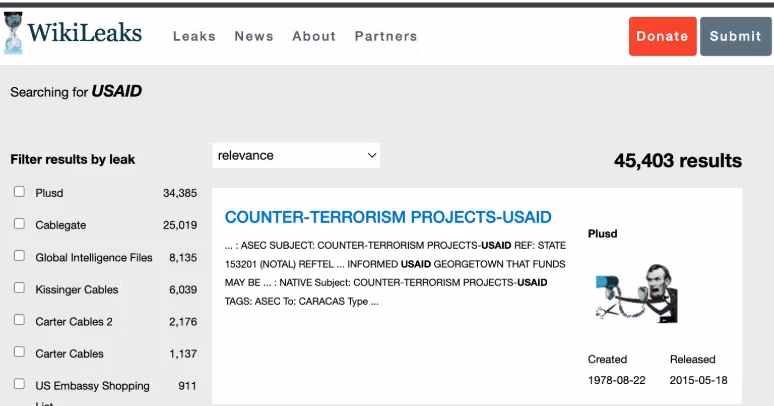Select the Carter Cables 2 checkbox
Viewport: 774px width, 406px height.
[x=19, y=320]
